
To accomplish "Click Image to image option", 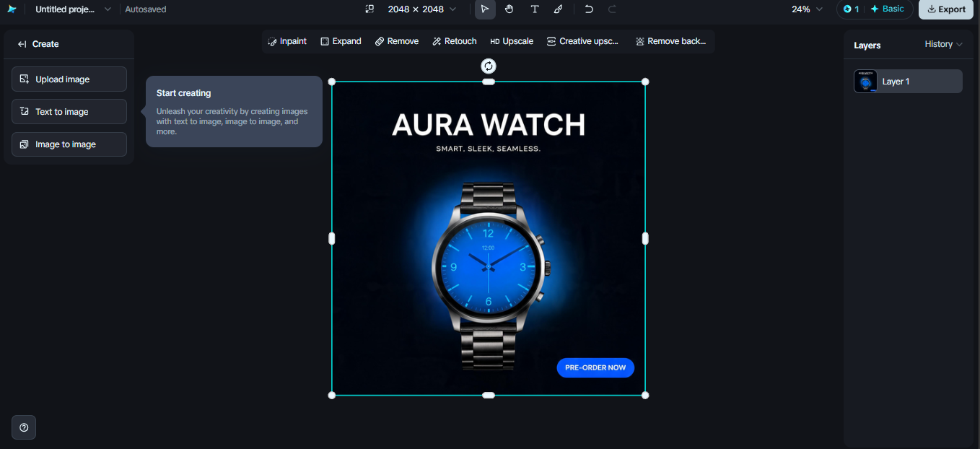I will (x=69, y=144).
